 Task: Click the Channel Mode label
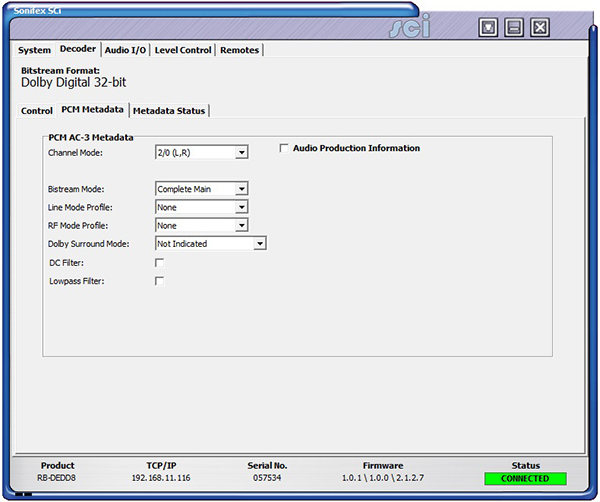(75, 153)
